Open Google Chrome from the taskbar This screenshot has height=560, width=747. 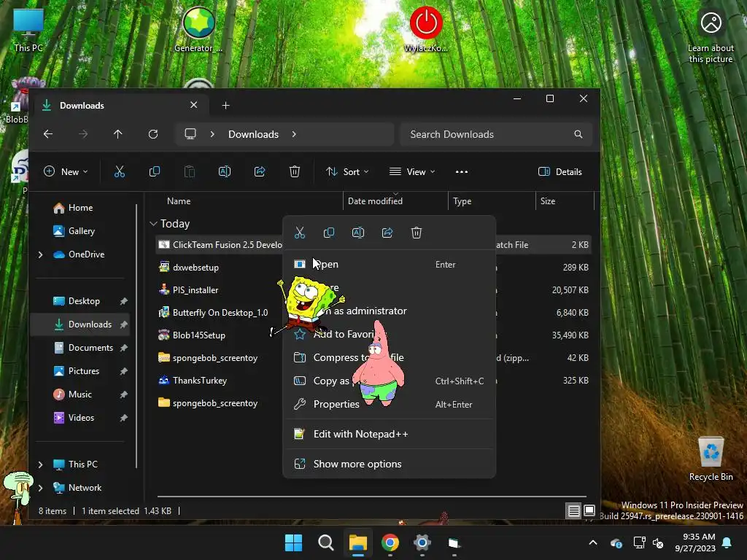point(390,542)
